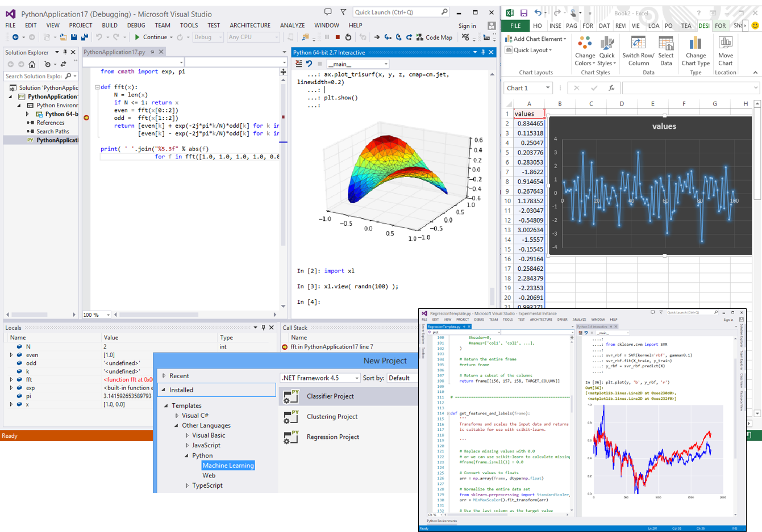Open Select Data in the Excel ribbon
The height and width of the screenshot is (532, 762).
(x=666, y=51)
